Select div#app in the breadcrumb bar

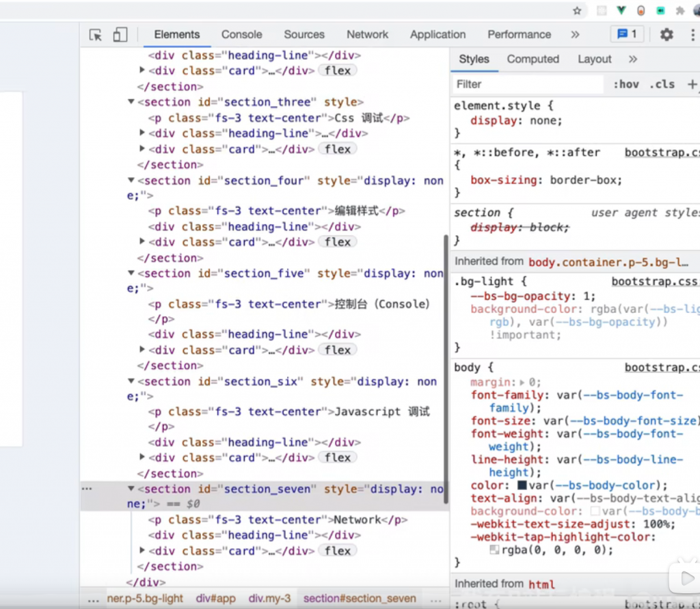(x=216, y=598)
